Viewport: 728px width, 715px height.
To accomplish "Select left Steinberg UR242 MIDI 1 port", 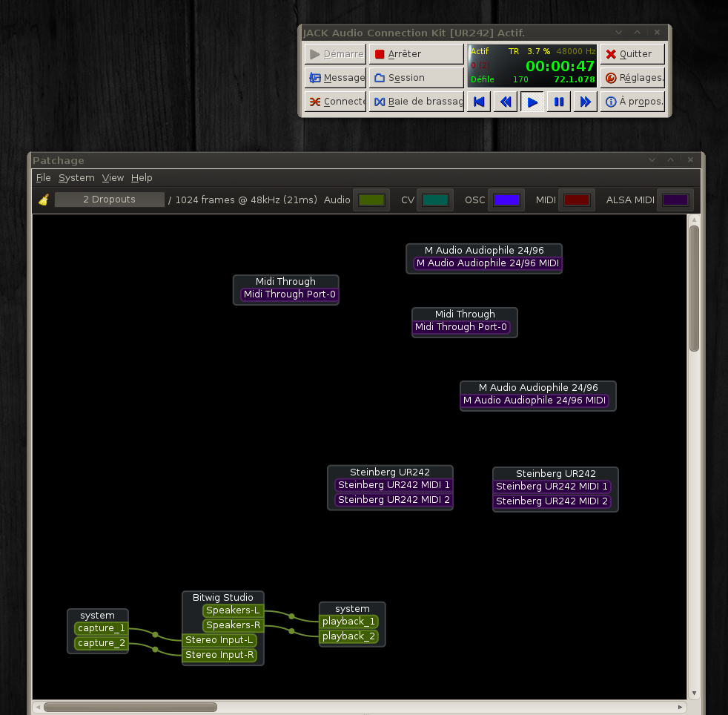I will pyautogui.click(x=394, y=485).
